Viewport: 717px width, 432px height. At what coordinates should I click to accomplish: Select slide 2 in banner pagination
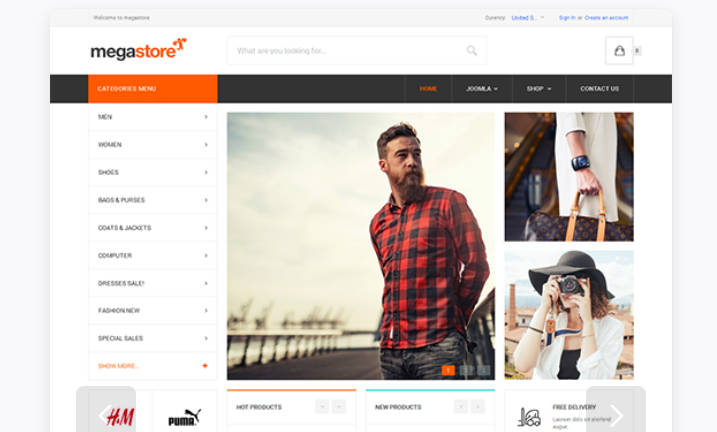click(466, 370)
